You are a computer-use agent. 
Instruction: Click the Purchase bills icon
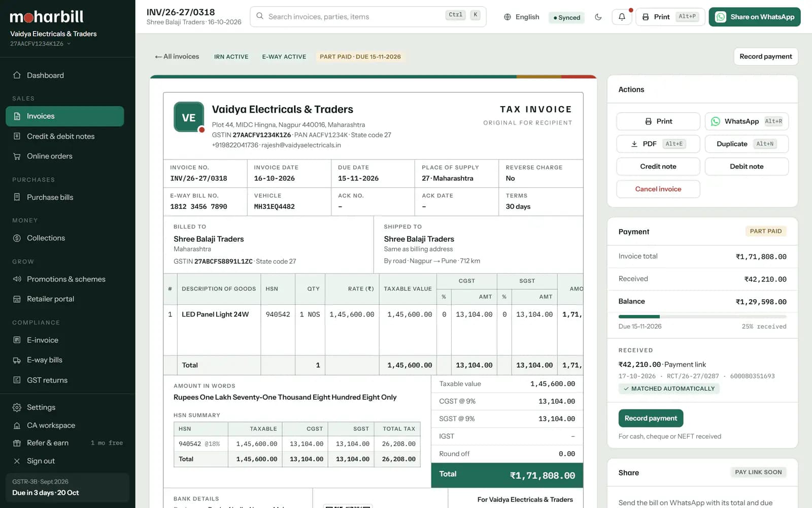click(x=17, y=197)
